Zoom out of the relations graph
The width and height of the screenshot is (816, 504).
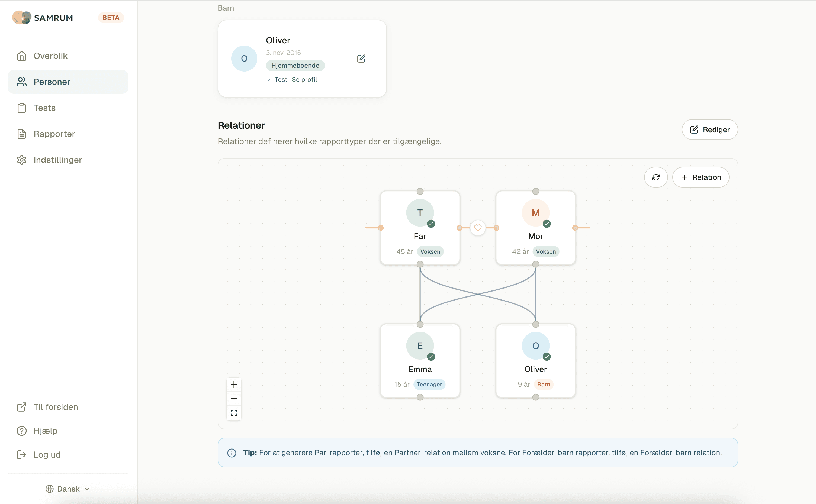click(x=234, y=399)
